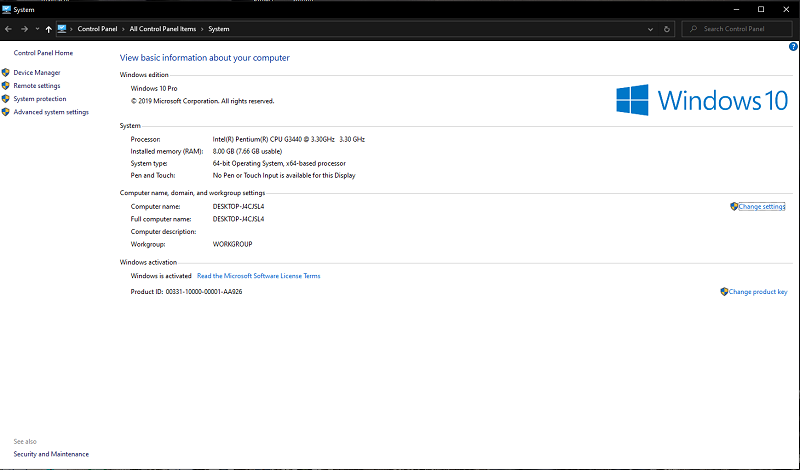The height and width of the screenshot is (470, 800).
Task: Click the View basic information heading
Action: click(205, 58)
